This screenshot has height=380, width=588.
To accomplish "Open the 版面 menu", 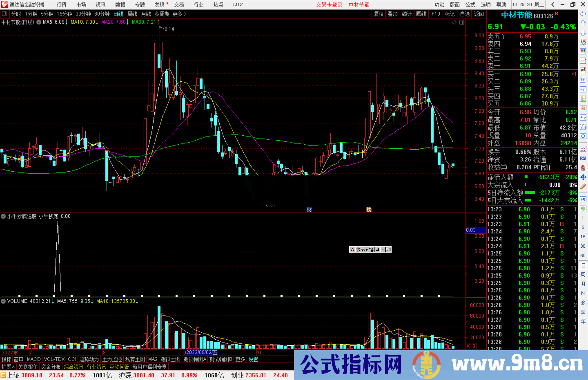I will tap(455, 5).
